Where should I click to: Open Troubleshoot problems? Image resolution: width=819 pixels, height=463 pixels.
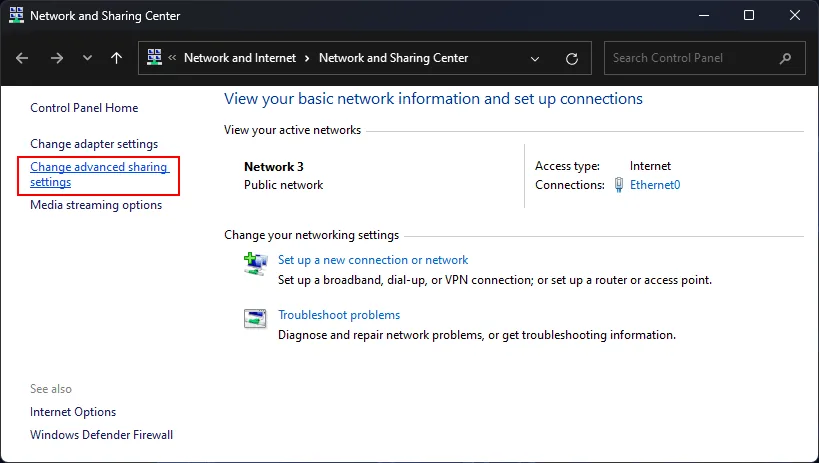pyautogui.click(x=339, y=315)
